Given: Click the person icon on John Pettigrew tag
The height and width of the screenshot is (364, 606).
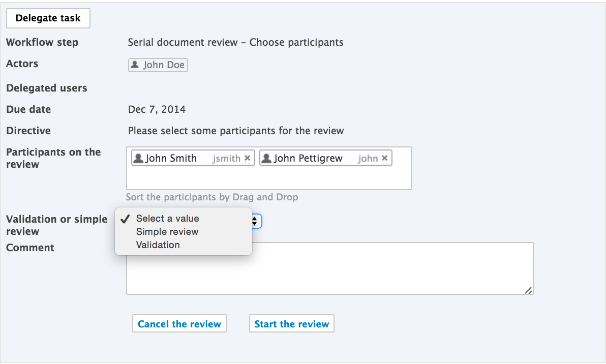Looking at the screenshot, I should pos(266,158).
